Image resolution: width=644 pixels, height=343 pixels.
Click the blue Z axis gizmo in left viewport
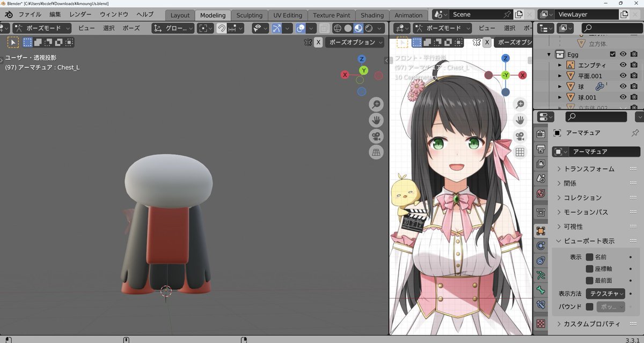362,58
